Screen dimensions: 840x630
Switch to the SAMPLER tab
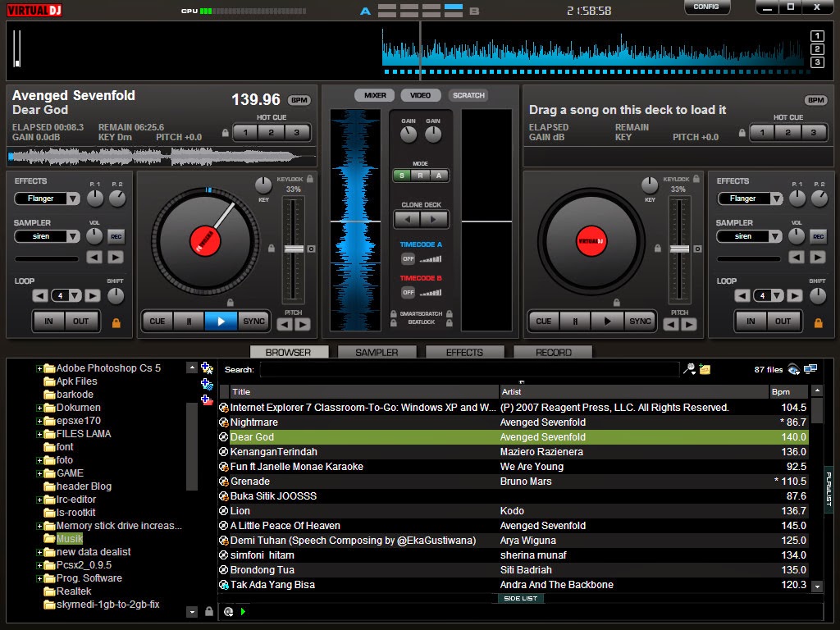[x=377, y=352]
